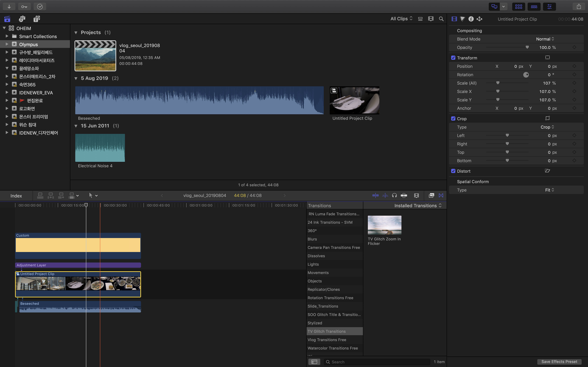
Task: Open the Installed Transitions popup menu
Action: coord(418,206)
